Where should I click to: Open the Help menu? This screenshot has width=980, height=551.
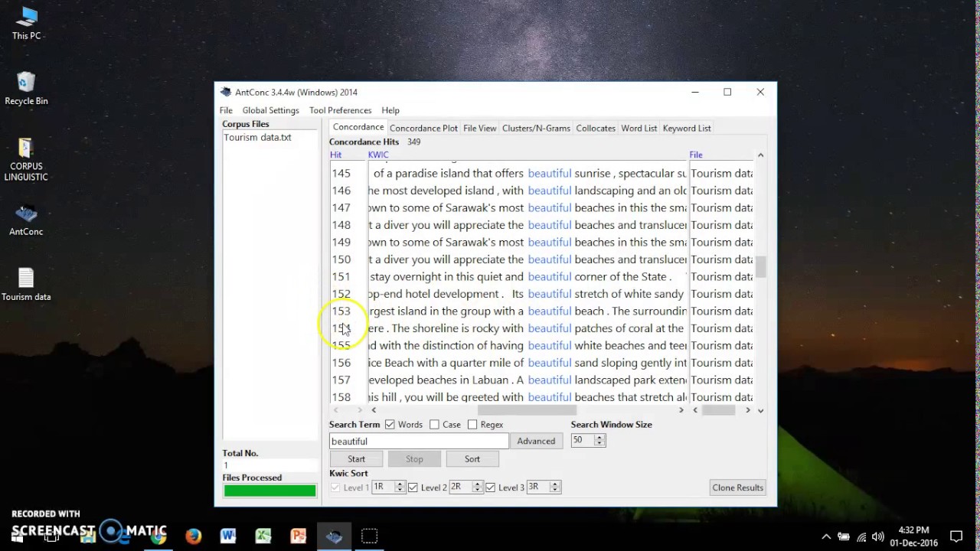click(x=390, y=110)
